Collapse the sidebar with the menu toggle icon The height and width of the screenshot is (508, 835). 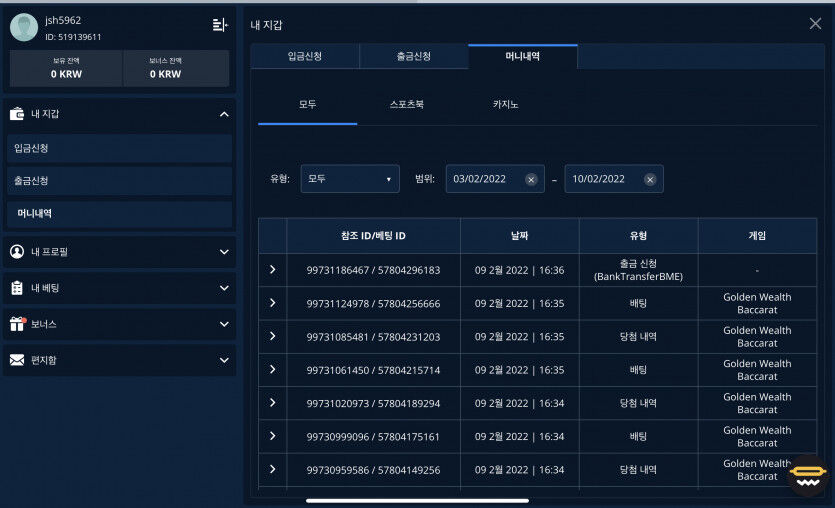tap(220, 24)
